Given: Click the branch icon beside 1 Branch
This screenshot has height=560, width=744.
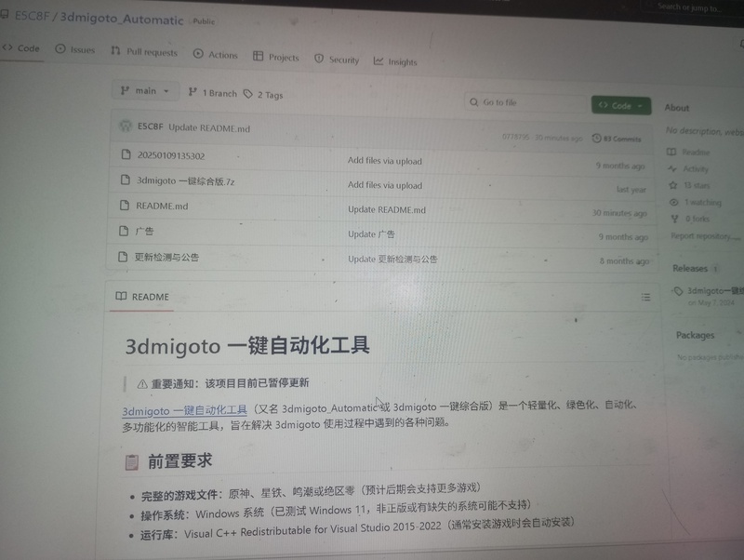Looking at the screenshot, I should point(193,92).
